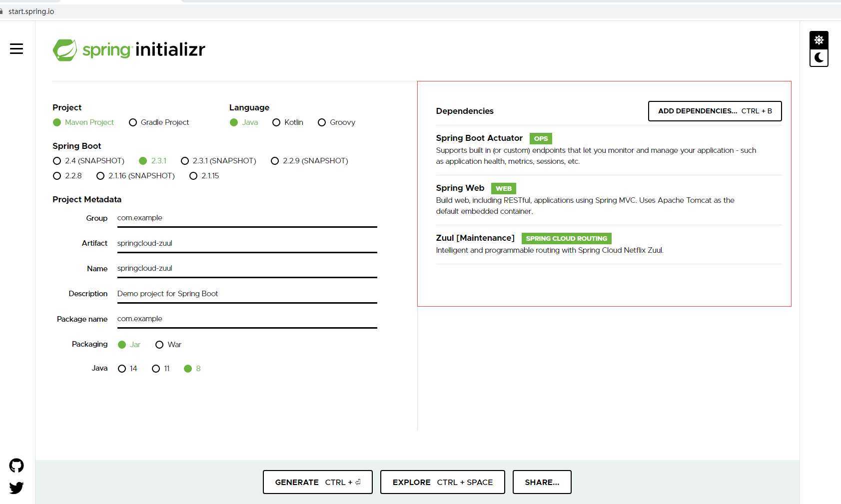Screen dimensions: 841x504
Task: Click the Spring Web dependency description
Action: click(x=585, y=206)
